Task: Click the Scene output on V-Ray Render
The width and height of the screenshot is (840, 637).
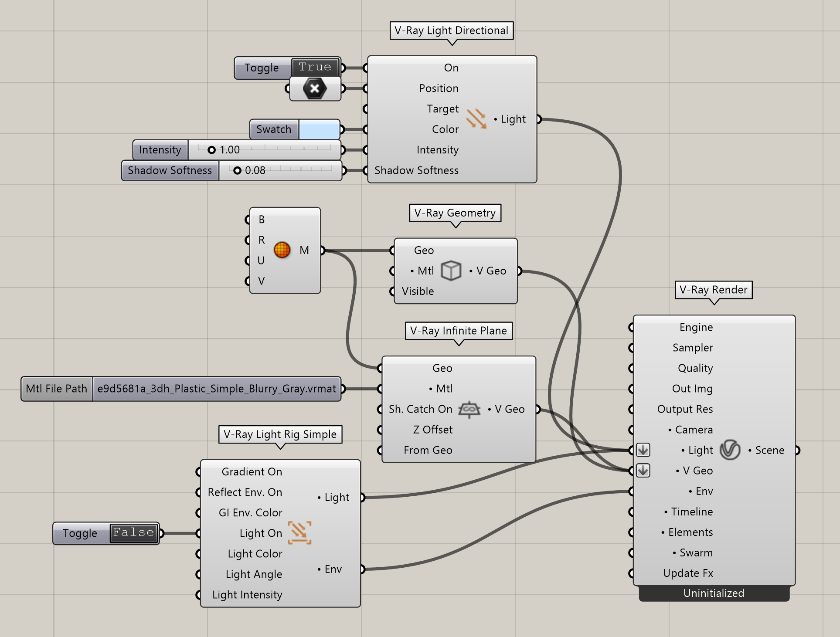Action: [766, 450]
